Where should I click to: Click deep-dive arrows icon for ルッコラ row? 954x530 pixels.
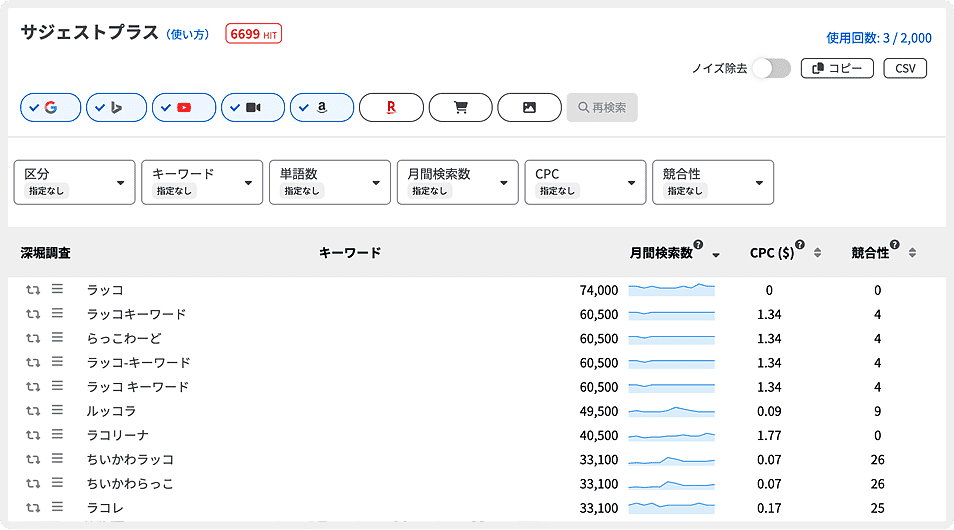[33, 411]
